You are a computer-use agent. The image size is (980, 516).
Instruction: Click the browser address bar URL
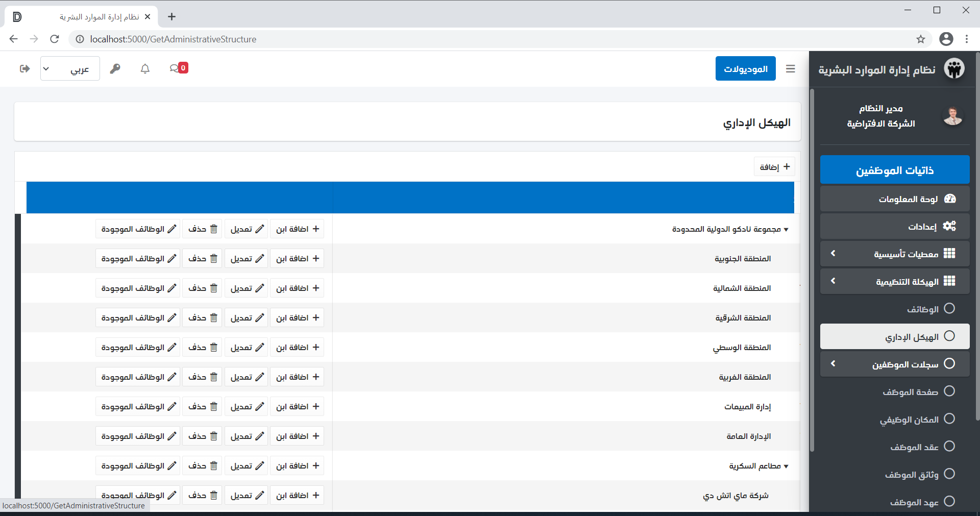point(174,39)
